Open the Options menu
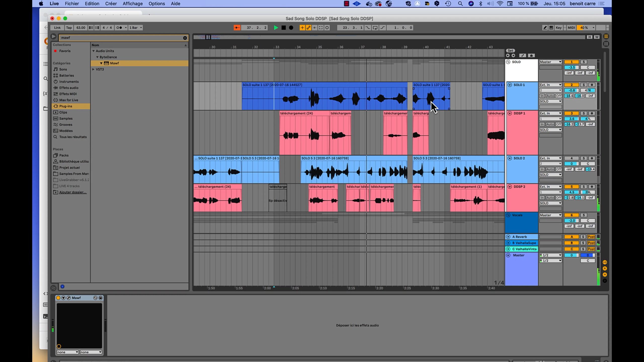This screenshot has width=644, height=362. 156,4
